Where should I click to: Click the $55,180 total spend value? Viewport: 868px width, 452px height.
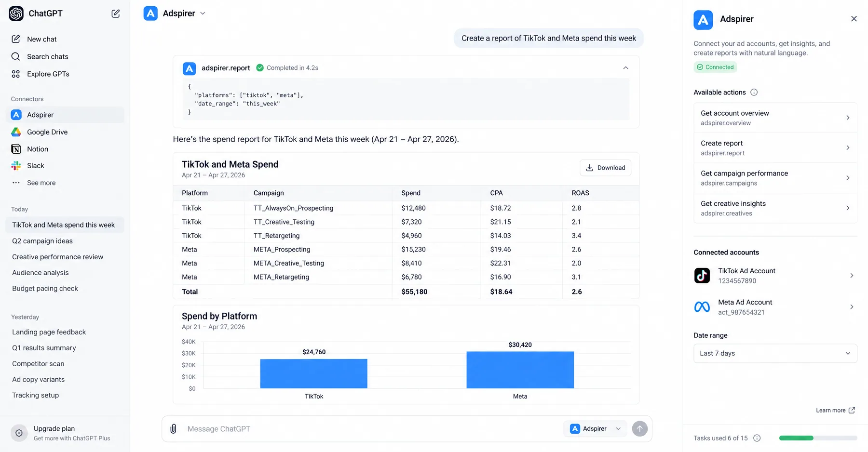(x=414, y=292)
